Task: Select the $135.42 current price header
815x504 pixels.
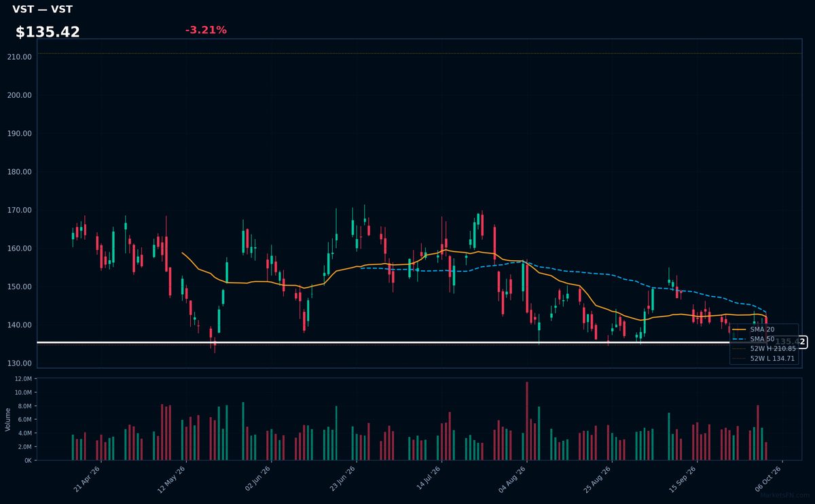Action: point(48,32)
